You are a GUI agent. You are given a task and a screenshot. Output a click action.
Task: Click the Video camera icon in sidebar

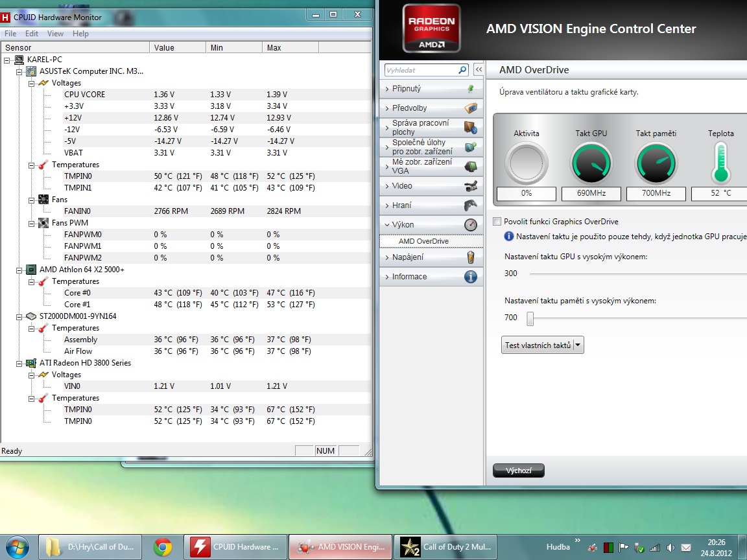[471, 186]
